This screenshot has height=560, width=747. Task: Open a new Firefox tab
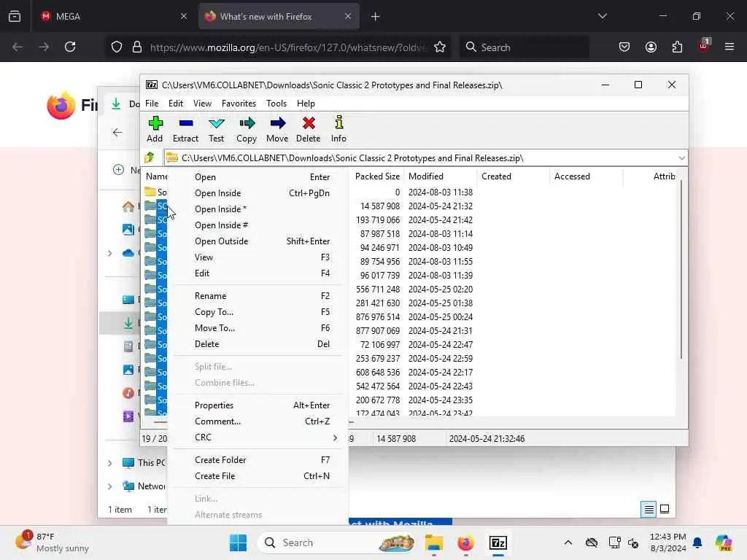(x=376, y=16)
